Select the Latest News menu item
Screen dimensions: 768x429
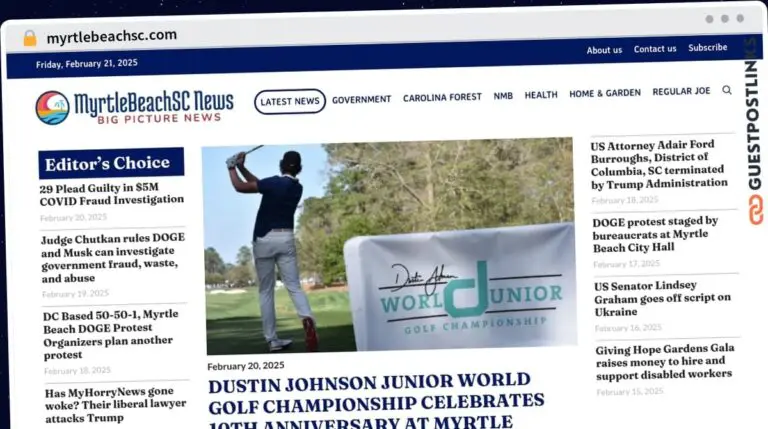(x=289, y=101)
